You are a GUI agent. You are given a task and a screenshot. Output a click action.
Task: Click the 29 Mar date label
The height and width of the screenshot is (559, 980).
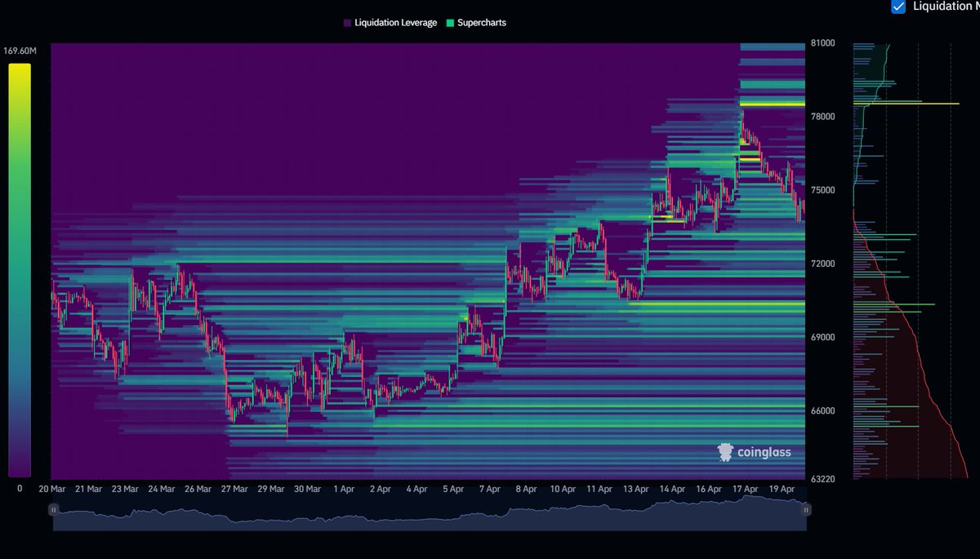tap(270, 490)
